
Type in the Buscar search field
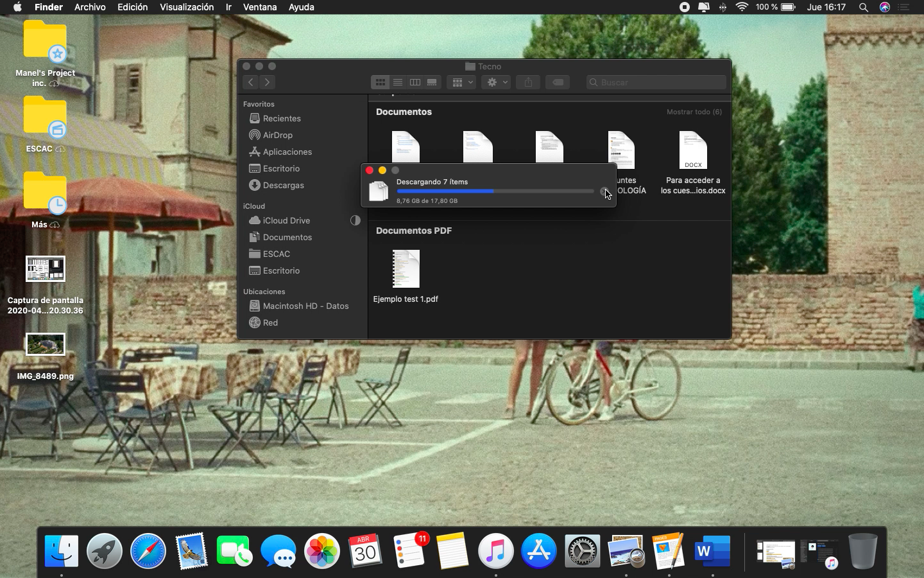click(x=661, y=82)
